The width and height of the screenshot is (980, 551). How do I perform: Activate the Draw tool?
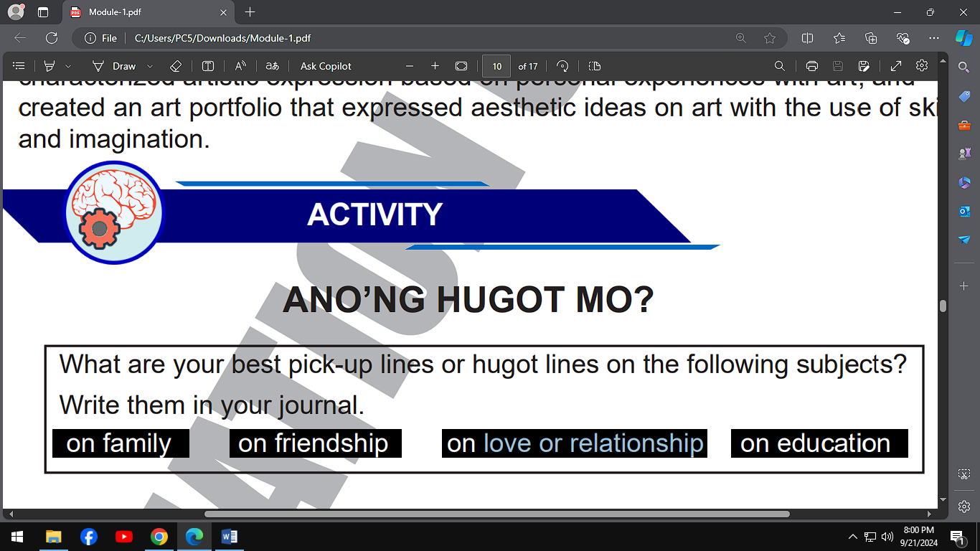coord(115,66)
